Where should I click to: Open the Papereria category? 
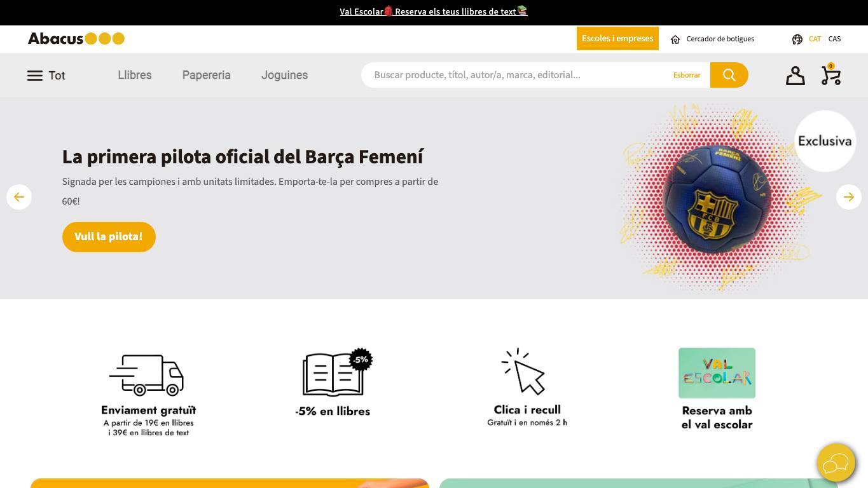tap(206, 75)
